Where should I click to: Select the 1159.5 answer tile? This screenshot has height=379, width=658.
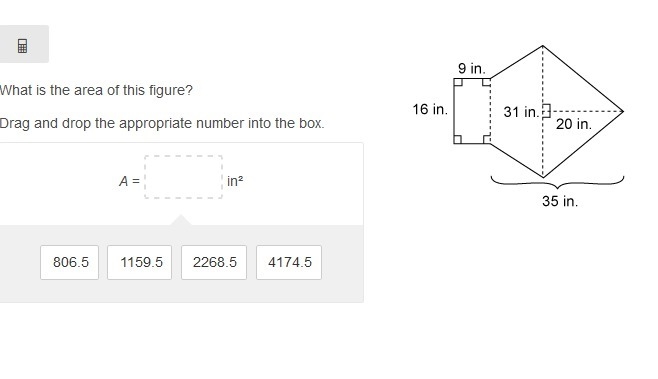[139, 262]
